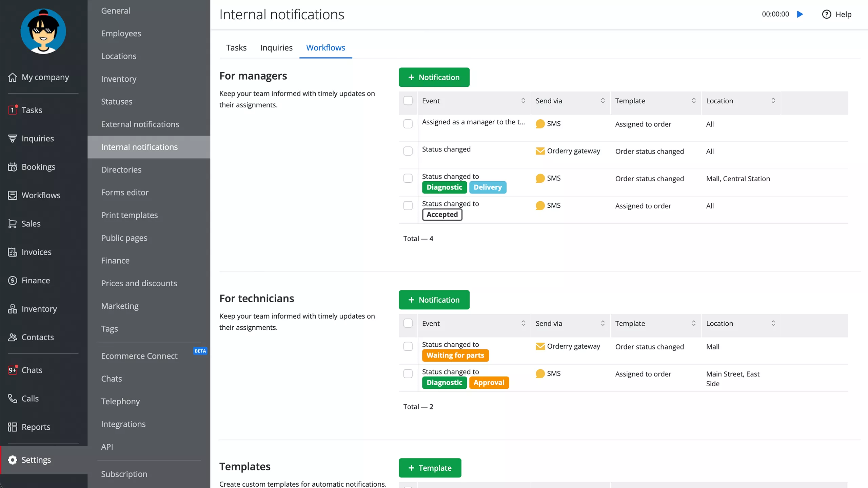The width and height of the screenshot is (868, 488).
Task: Click the green Template button
Action: tap(430, 468)
